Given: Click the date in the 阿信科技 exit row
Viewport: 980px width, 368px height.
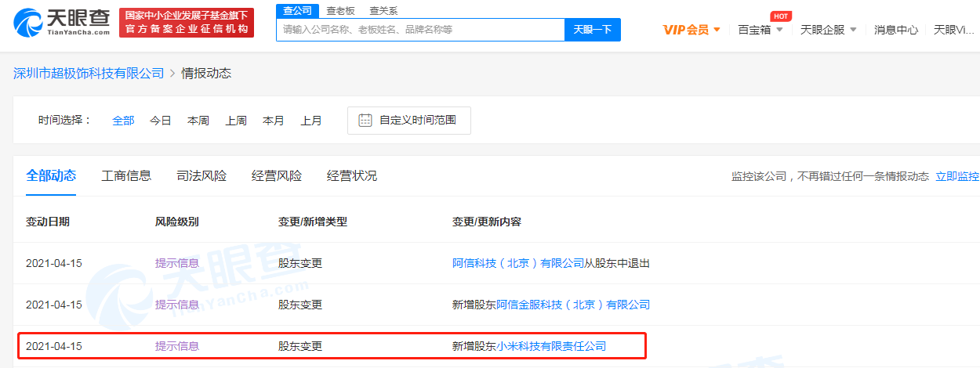Looking at the screenshot, I should tap(54, 263).
